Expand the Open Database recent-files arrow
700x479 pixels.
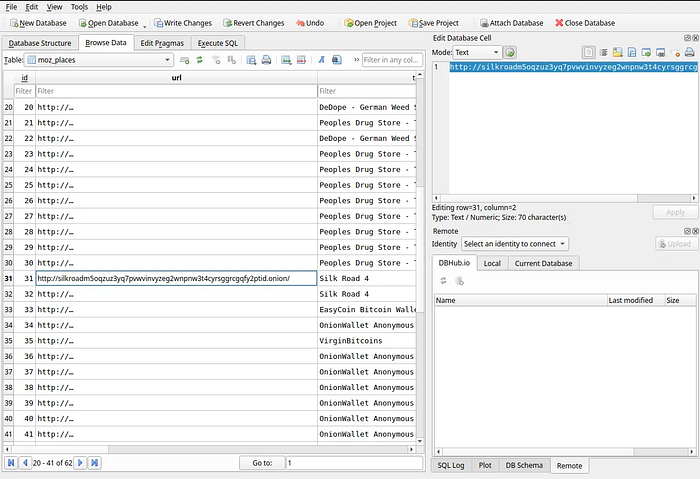pos(145,24)
